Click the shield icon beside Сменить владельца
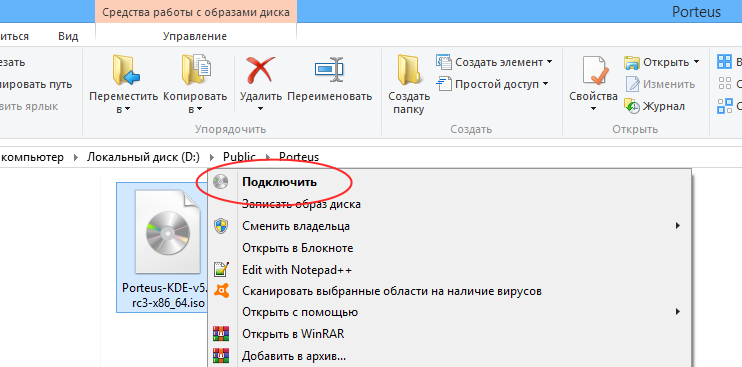This screenshot has height=367, width=742. coord(221,226)
